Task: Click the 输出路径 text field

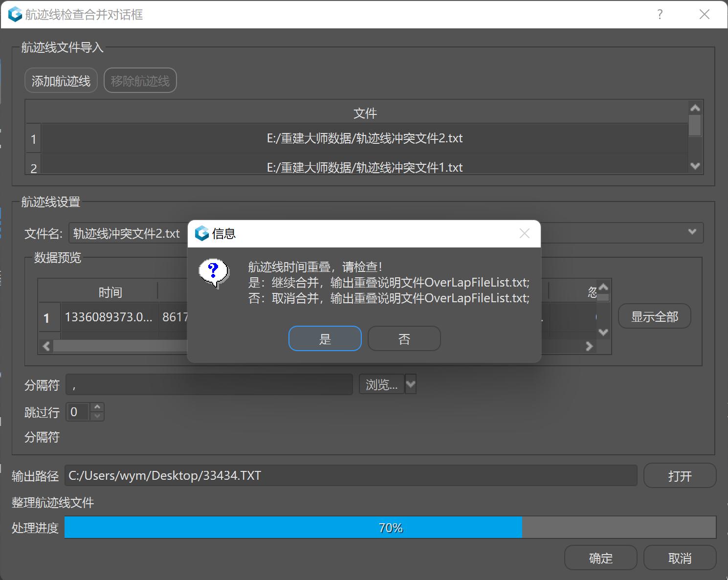Action: point(351,476)
